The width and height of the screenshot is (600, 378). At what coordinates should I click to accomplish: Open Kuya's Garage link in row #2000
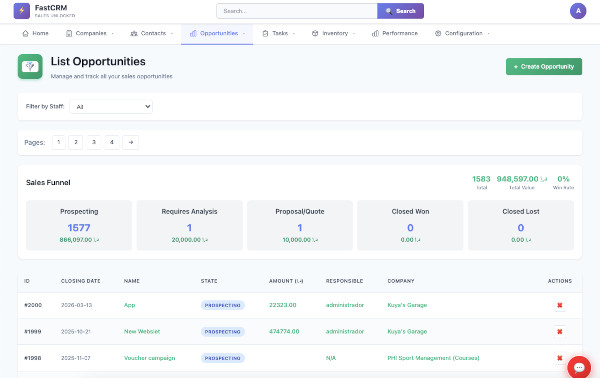pos(407,305)
